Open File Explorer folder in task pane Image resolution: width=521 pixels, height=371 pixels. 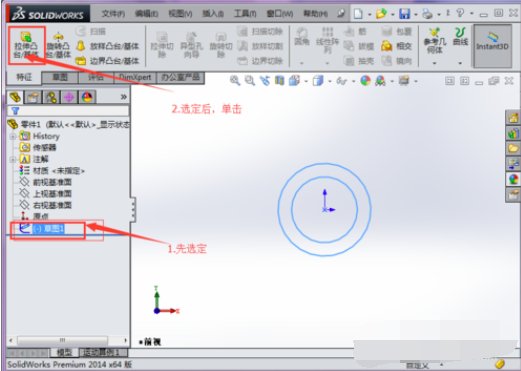pyautogui.click(x=513, y=148)
